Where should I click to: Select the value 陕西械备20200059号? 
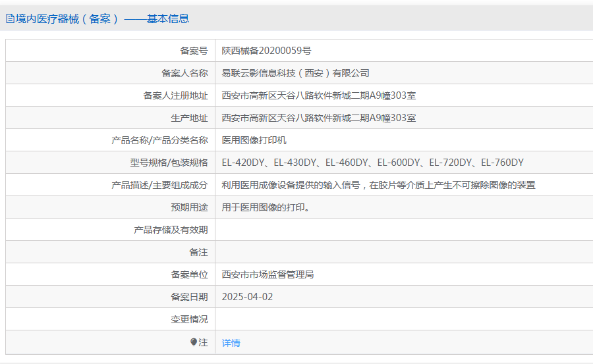(x=266, y=51)
